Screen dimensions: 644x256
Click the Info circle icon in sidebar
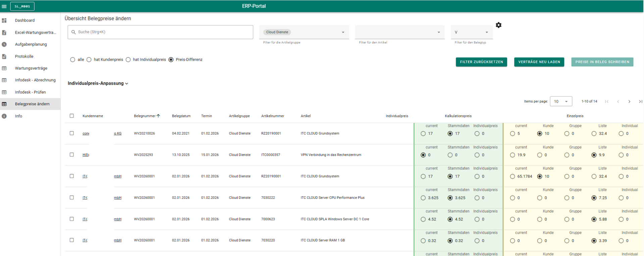point(4,116)
